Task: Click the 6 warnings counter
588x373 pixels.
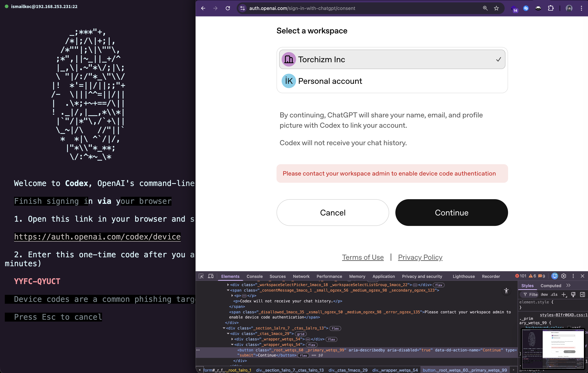Action: [532, 276]
